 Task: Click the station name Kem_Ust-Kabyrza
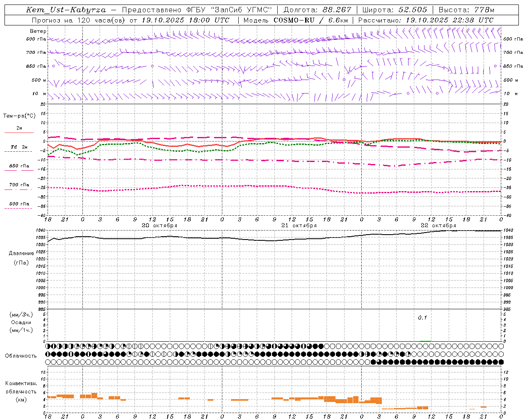pos(66,10)
